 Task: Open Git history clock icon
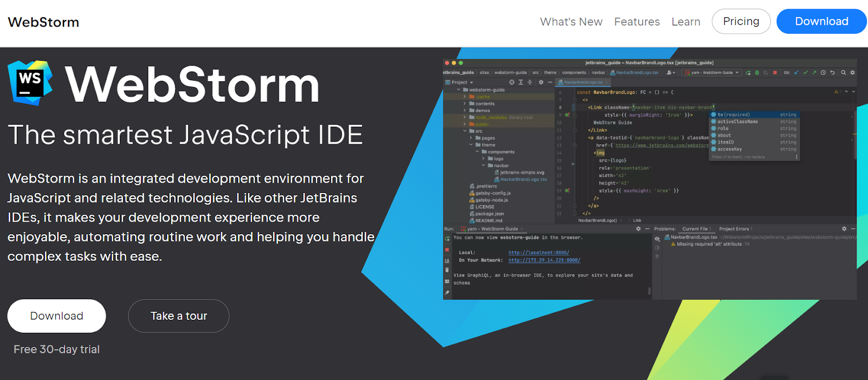coord(823,73)
